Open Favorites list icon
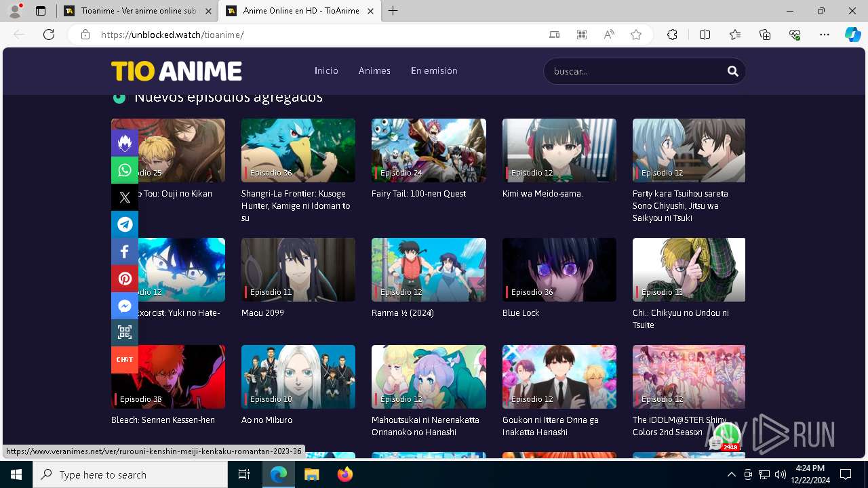The width and height of the screenshot is (868, 488). click(735, 35)
